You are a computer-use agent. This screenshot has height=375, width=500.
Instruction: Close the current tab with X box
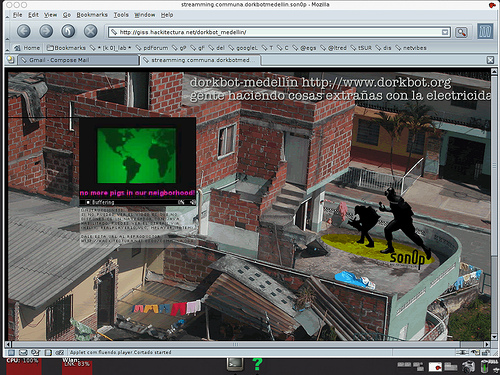(x=490, y=60)
